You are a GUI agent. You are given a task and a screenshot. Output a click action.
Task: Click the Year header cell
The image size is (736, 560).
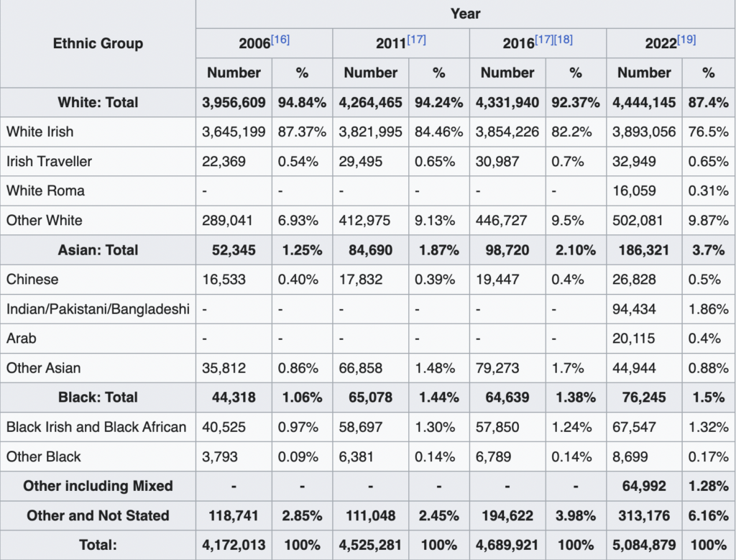465,14
